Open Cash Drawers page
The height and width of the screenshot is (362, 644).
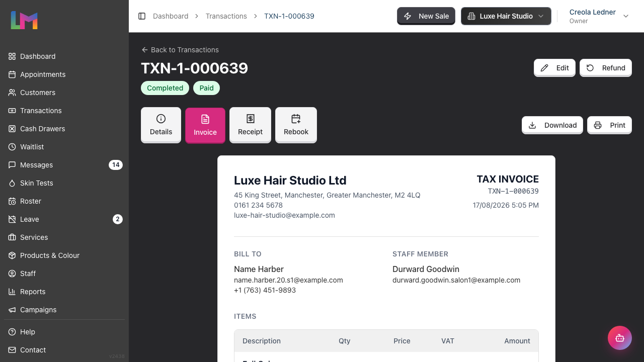tap(64, 129)
